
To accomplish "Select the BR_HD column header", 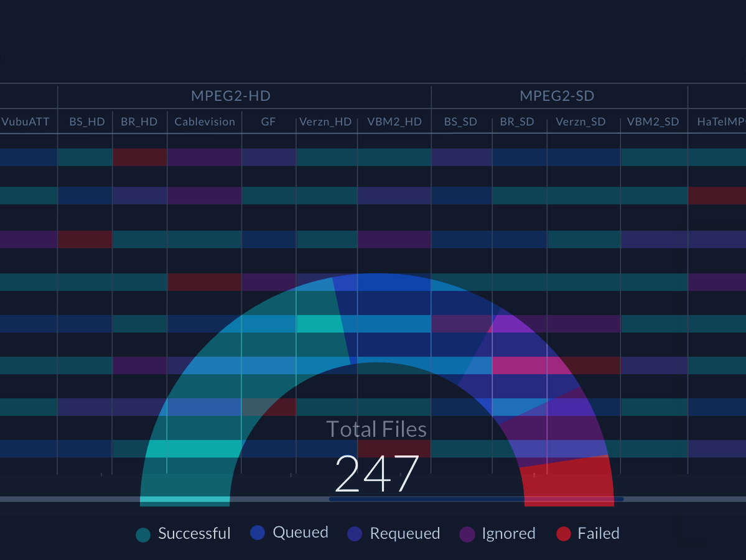I will (139, 122).
